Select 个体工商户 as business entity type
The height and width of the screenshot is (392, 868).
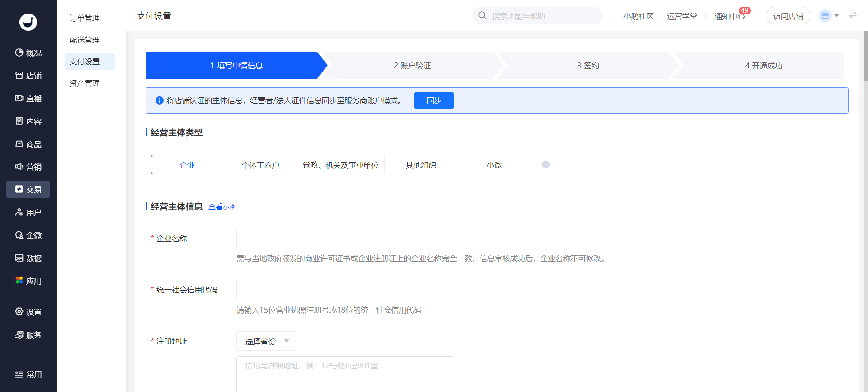[x=260, y=165]
